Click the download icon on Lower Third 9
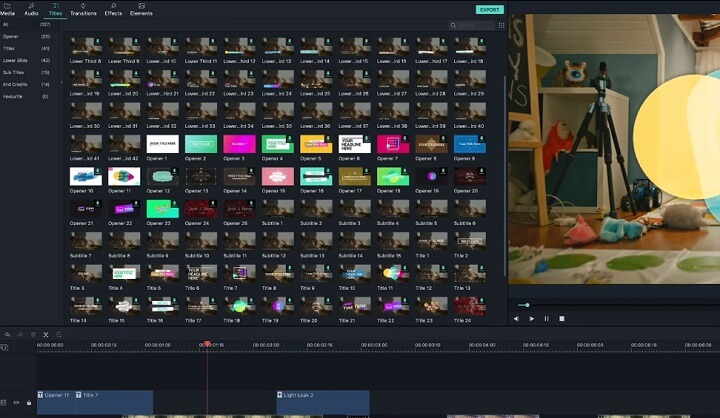 [136, 41]
